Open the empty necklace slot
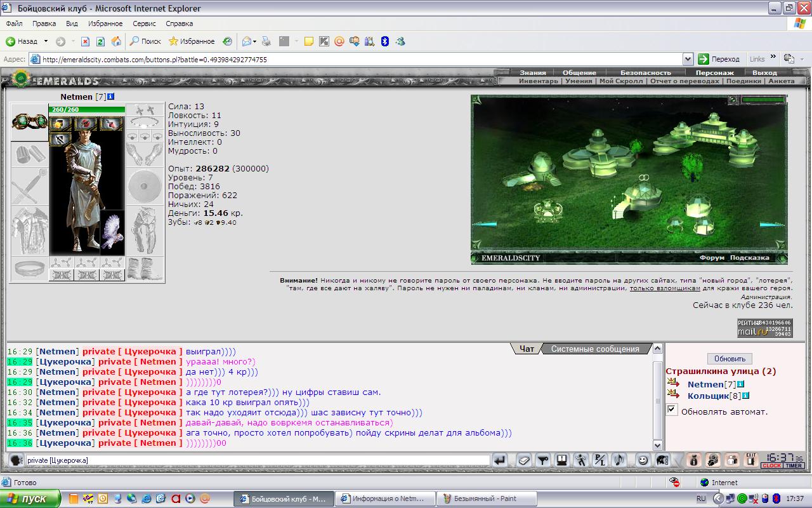Screen dimensions: 812x508 pyautogui.click(x=145, y=123)
